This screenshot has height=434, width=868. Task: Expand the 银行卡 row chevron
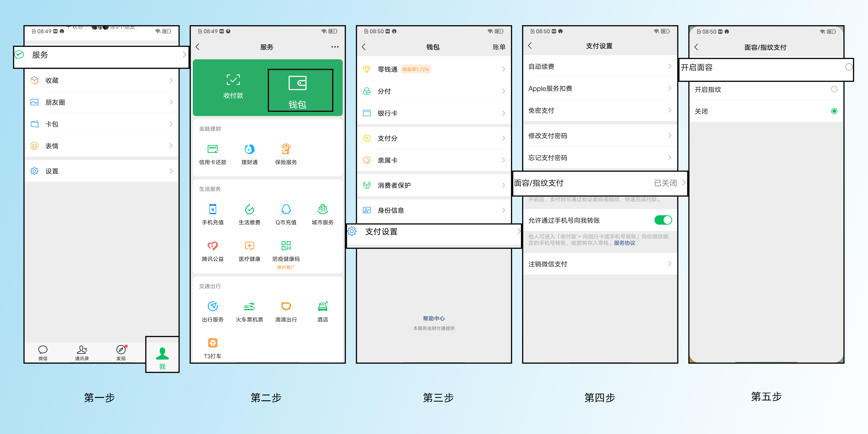pyautogui.click(x=503, y=113)
